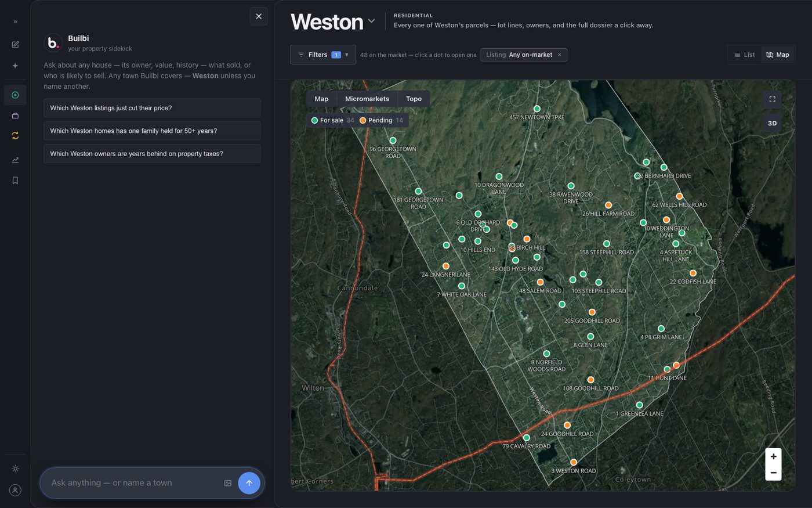The height and width of the screenshot is (508, 812).
Task: Open the 22 Codfish Lane pending dot
Action: click(693, 273)
